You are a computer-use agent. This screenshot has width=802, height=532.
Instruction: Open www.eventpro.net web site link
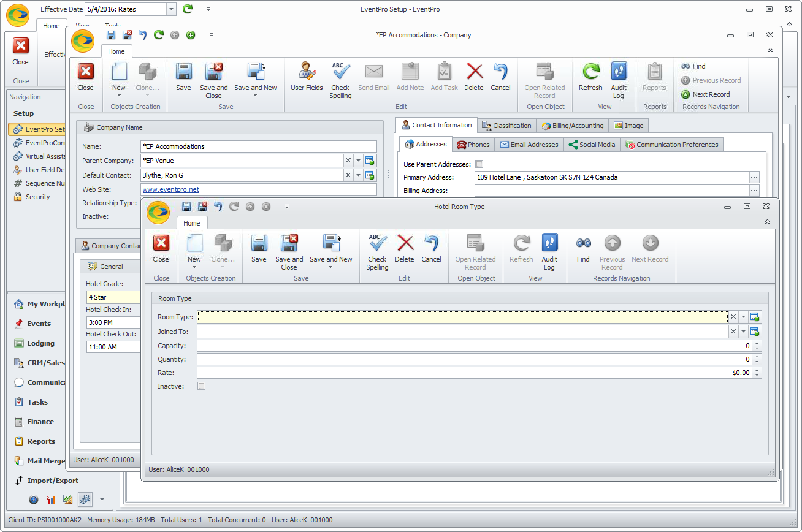[171, 190]
